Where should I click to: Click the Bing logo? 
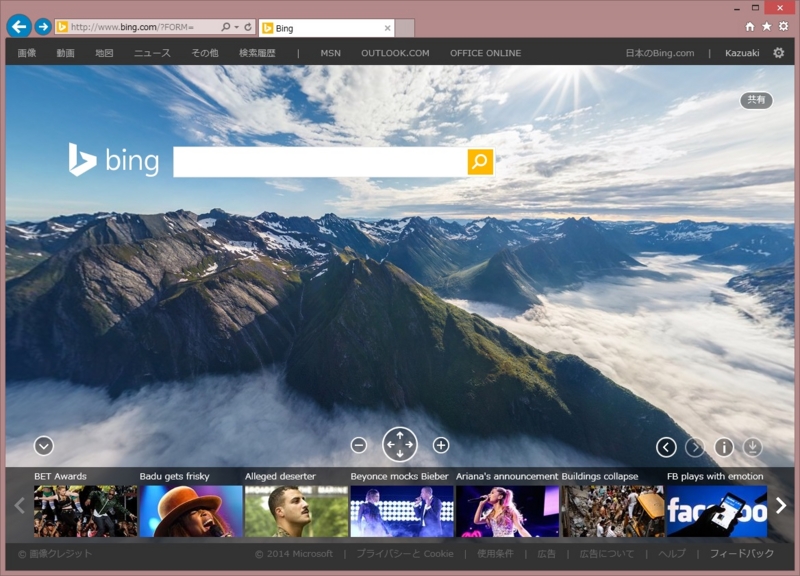[x=113, y=160]
